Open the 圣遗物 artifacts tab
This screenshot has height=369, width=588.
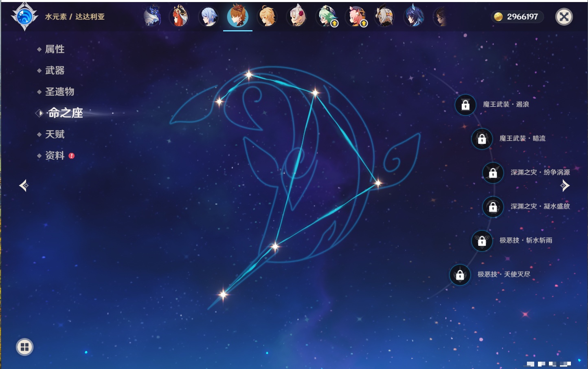coord(59,92)
